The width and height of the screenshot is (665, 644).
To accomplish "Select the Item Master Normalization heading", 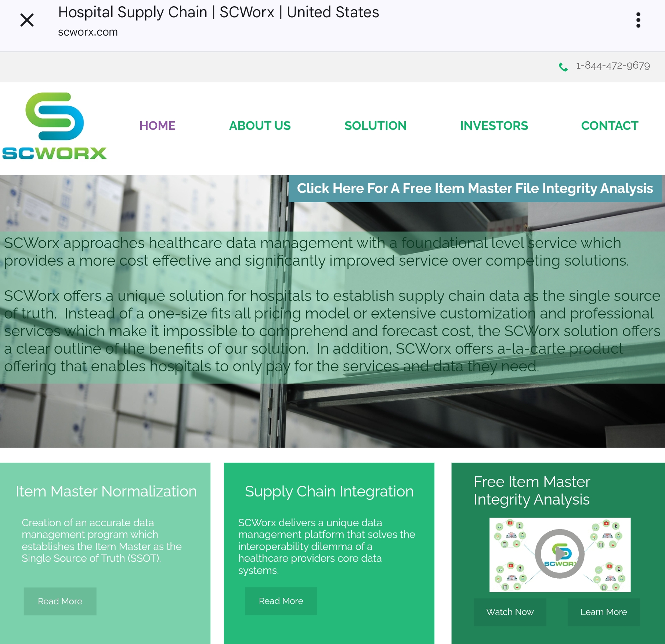I will click(x=106, y=491).
